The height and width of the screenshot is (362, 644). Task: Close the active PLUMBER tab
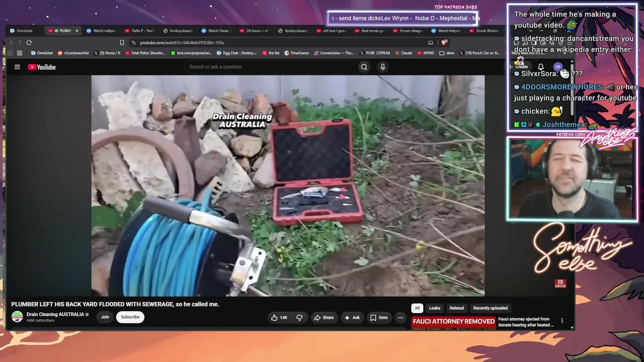[x=76, y=31]
